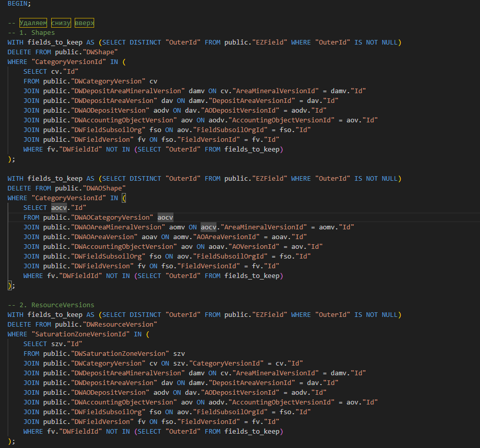The width and height of the screenshot is (480, 448).
Task: Click the highlighted word "снизу" in the comment
Action: [61, 23]
